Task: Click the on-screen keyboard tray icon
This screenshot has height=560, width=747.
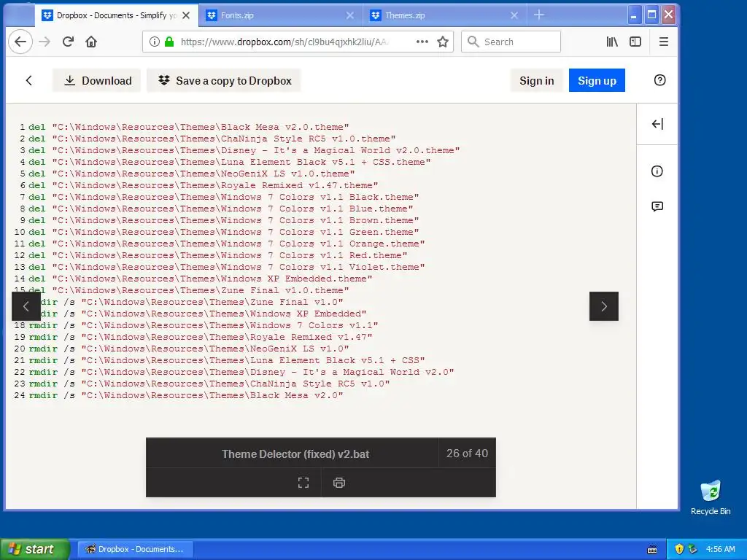Action: coord(652,550)
